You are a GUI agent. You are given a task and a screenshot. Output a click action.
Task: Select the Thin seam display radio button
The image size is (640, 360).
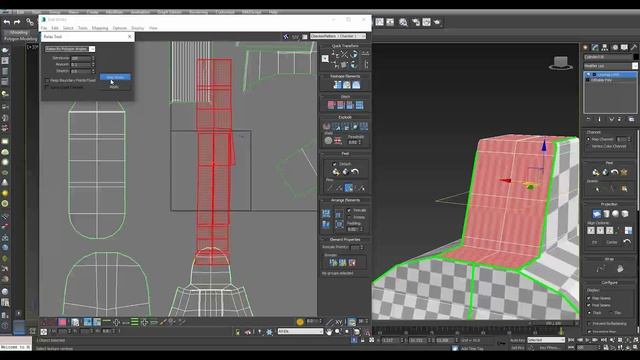pyautogui.click(x=611, y=313)
